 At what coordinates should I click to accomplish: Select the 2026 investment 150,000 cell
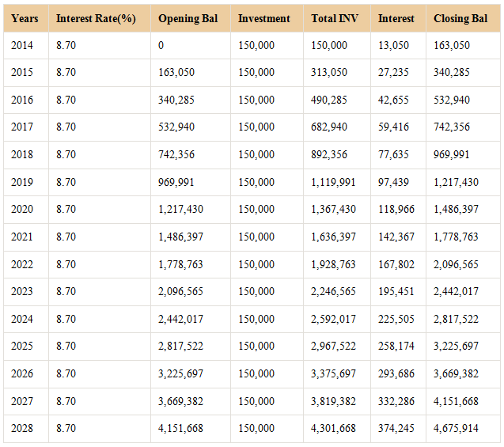(x=256, y=374)
